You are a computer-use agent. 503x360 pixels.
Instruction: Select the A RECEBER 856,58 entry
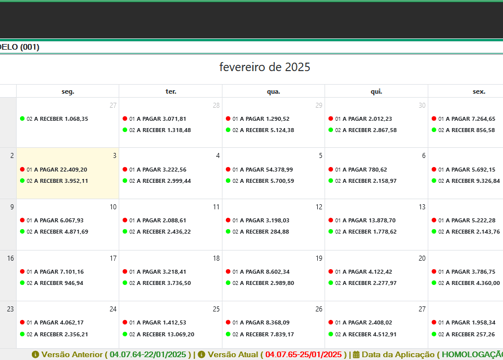point(463,130)
